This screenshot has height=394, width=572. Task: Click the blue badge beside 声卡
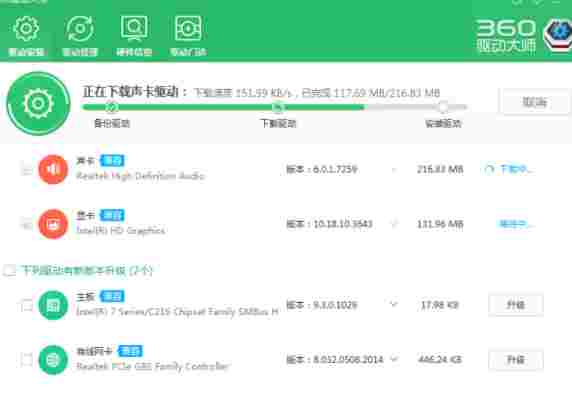click(112, 161)
